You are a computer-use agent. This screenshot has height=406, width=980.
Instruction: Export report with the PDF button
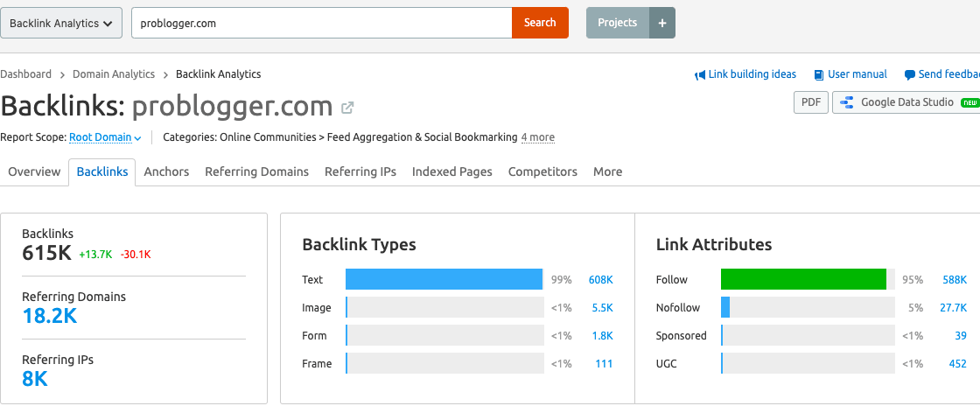[811, 102]
